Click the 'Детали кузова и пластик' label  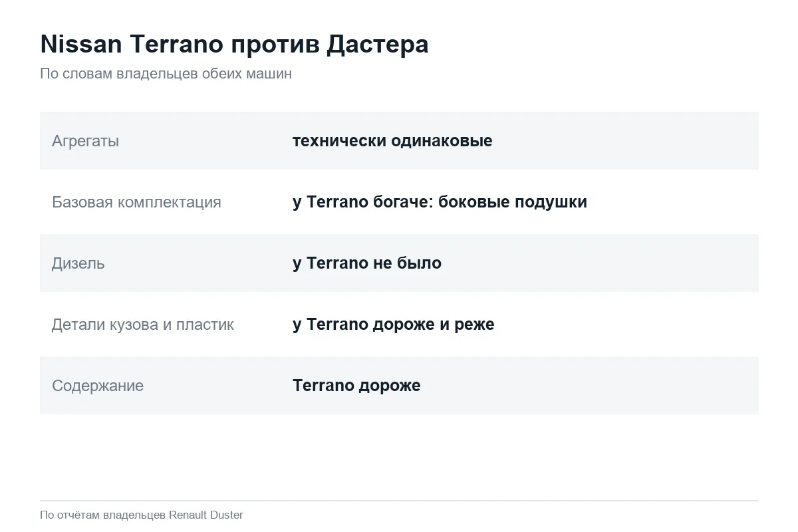[x=143, y=325]
